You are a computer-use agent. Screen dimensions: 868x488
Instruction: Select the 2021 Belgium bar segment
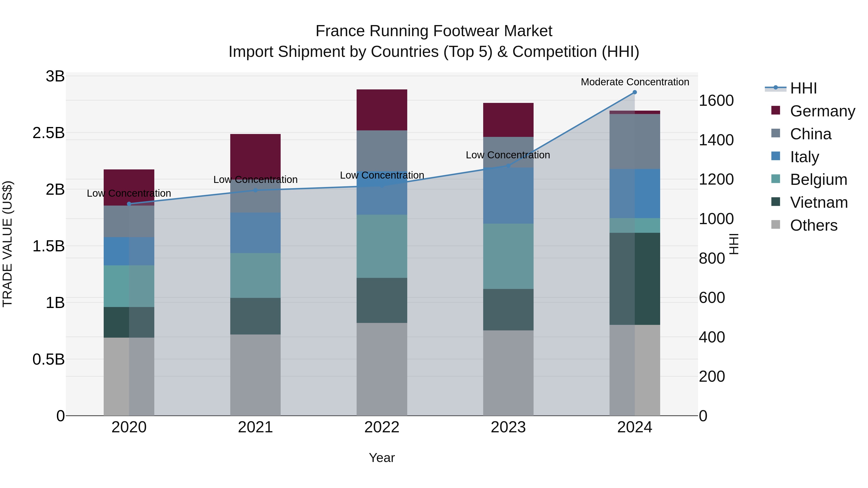click(x=255, y=275)
